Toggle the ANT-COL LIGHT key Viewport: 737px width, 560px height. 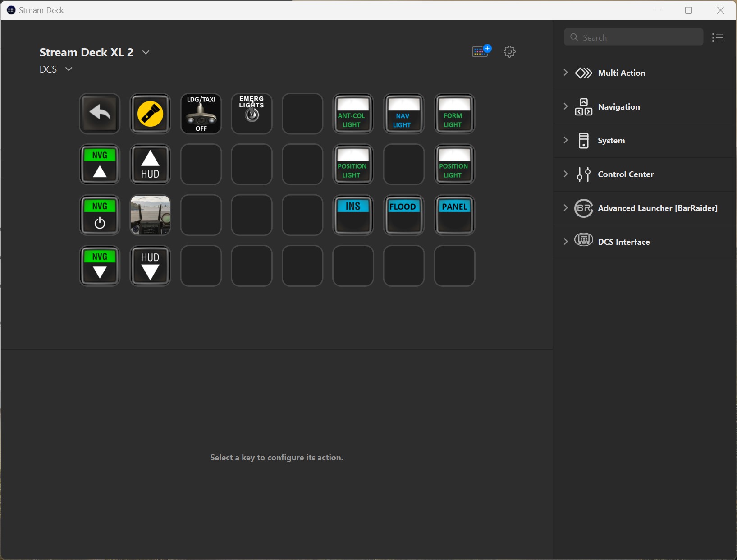pyautogui.click(x=353, y=114)
